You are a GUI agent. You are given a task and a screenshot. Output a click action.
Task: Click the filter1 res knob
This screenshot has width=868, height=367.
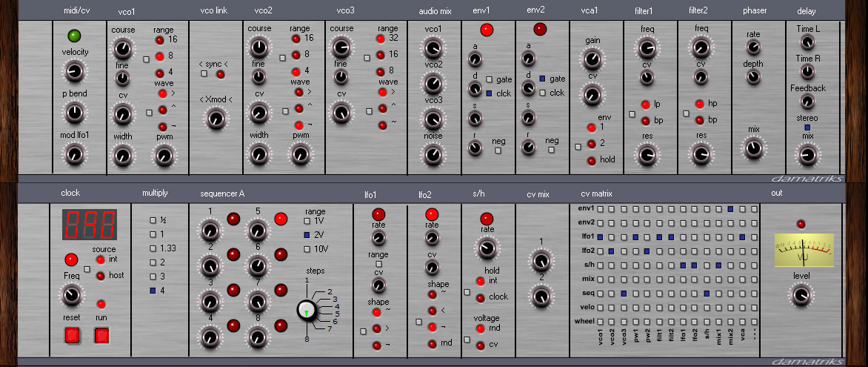click(x=646, y=155)
